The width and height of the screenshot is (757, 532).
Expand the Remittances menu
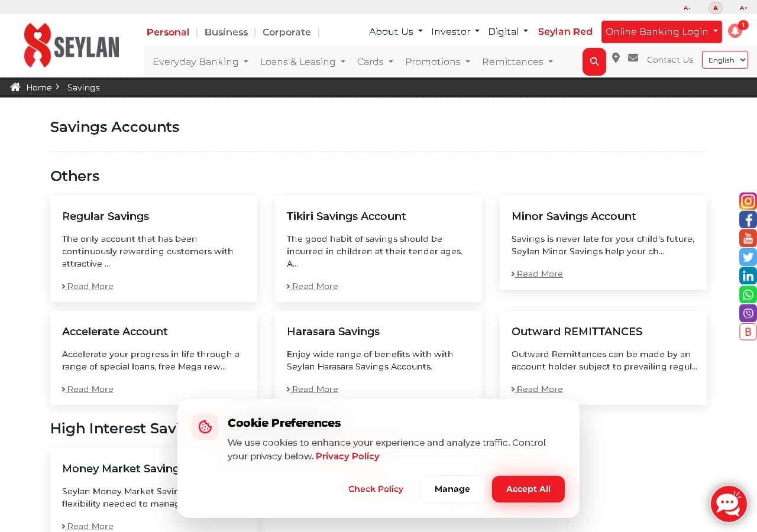tap(517, 61)
